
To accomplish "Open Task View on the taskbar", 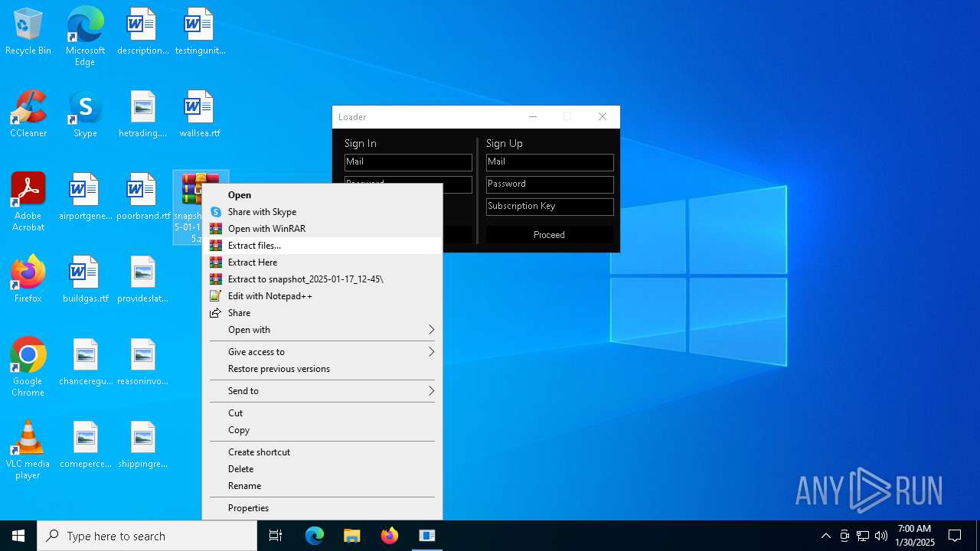I will click(276, 536).
